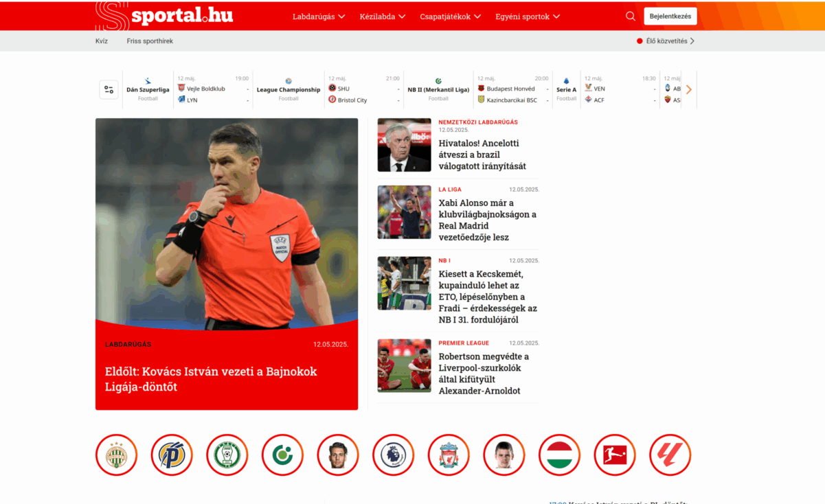Expand the Labdarúgás dropdown menu
This screenshot has width=825, height=504.
319,16
